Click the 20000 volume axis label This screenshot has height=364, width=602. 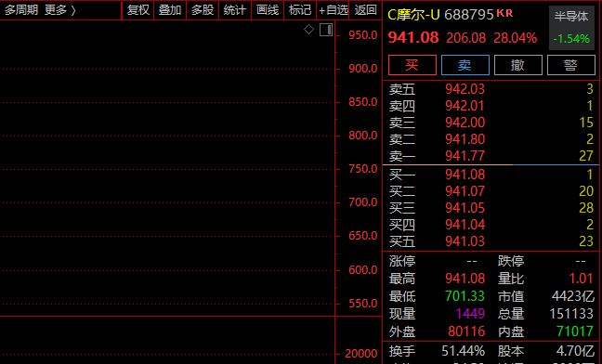361,354
